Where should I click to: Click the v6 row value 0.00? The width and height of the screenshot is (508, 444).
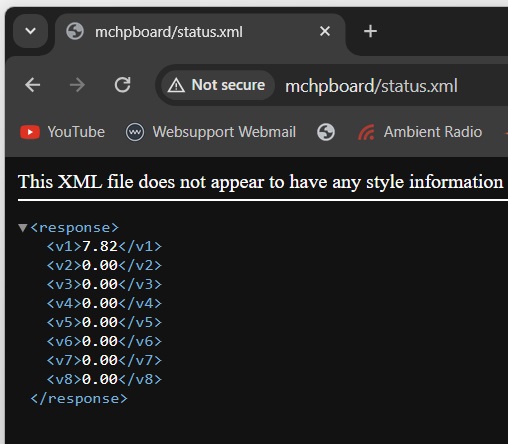[100, 342]
